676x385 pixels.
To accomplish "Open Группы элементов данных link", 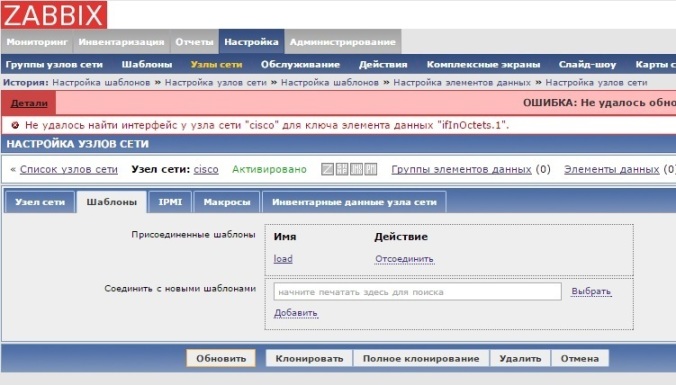I will 461,169.
